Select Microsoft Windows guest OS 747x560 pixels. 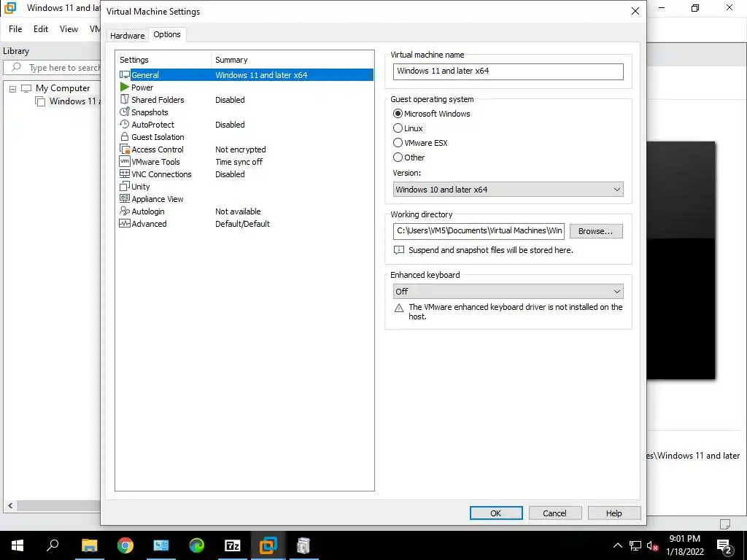(x=398, y=114)
